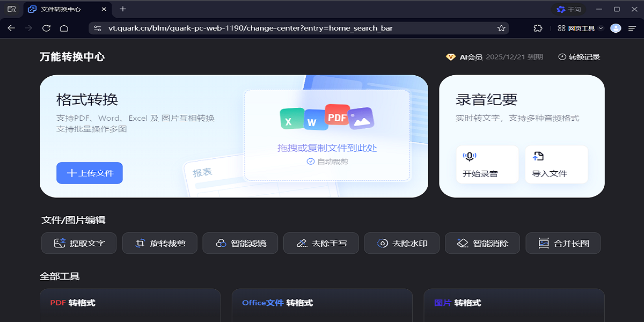The image size is (644, 322).
Task: Select the Office文件 转格式 card
Action: click(322, 305)
